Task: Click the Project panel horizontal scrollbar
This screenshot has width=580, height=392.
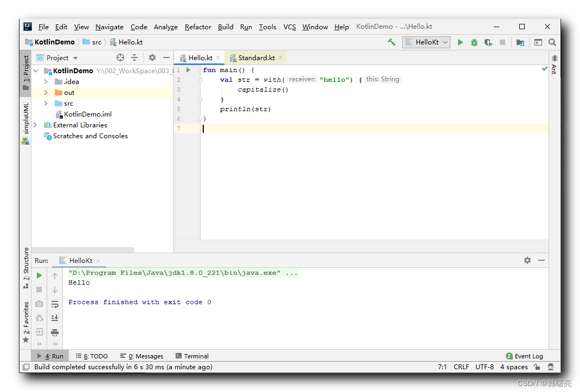Action: (83, 250)
